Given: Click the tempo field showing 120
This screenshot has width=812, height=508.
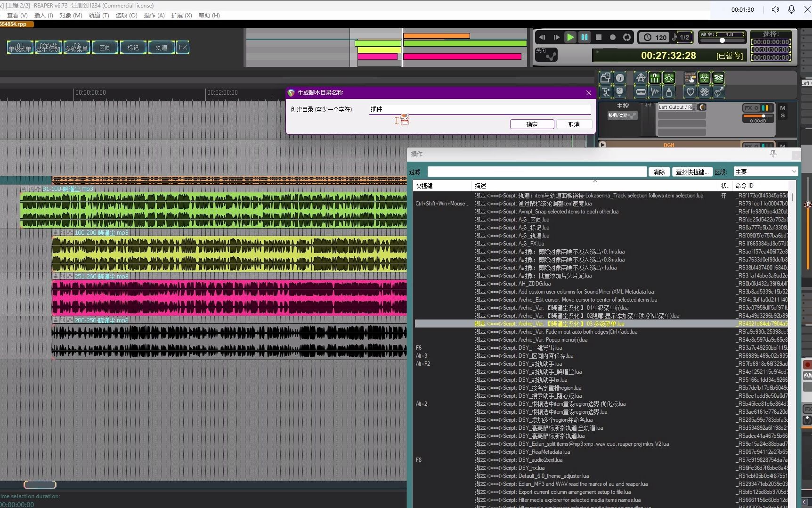Looking at the screenshot, I should tap(655, 37).
